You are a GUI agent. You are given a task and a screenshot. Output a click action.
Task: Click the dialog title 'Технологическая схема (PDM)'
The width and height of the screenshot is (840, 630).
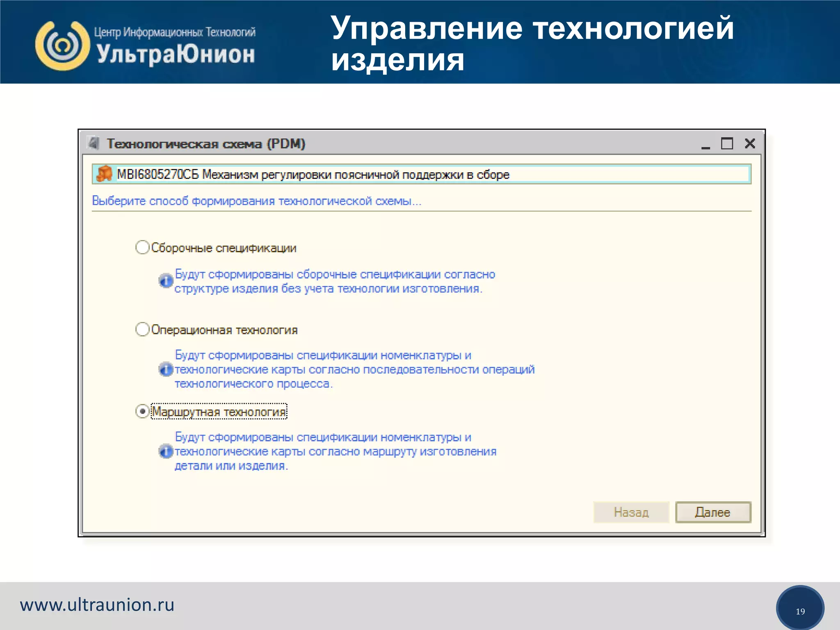coord(206,144)
